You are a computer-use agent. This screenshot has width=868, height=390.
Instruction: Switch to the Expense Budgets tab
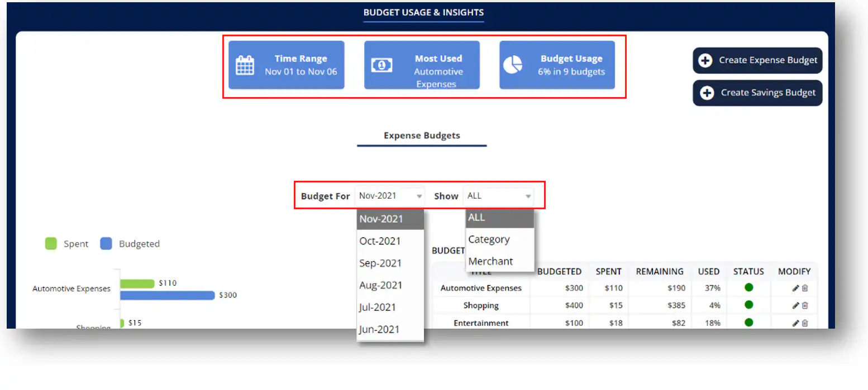coord(422,136)
